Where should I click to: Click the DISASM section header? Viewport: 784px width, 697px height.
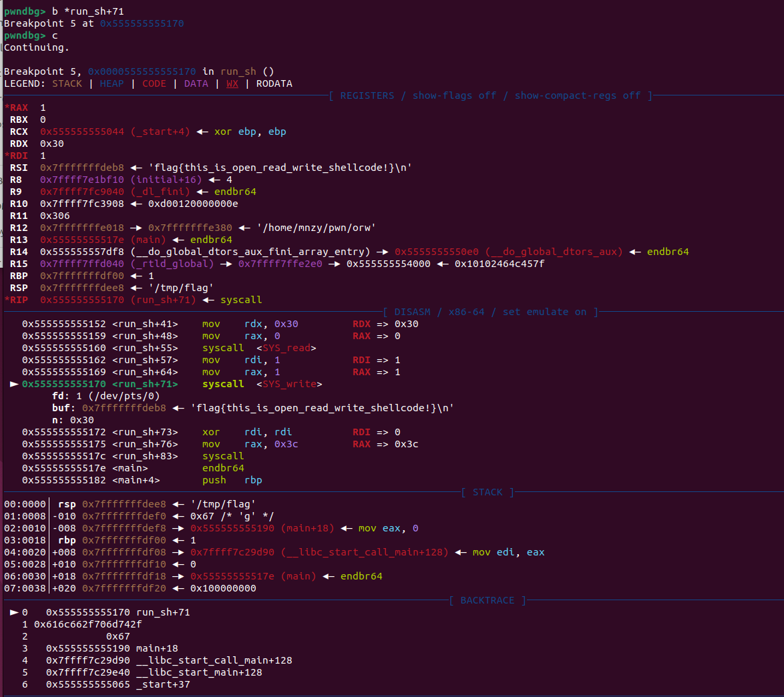click(490, 312)
